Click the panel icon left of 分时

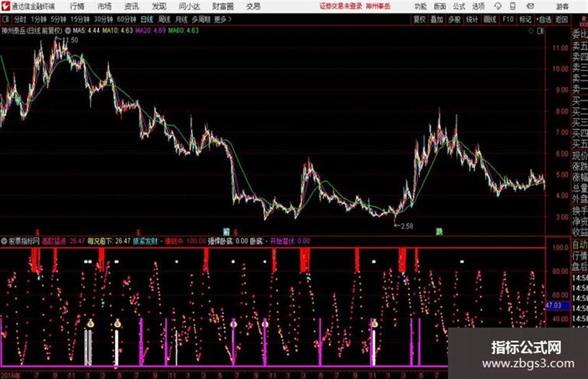click(x=6, y=19)
